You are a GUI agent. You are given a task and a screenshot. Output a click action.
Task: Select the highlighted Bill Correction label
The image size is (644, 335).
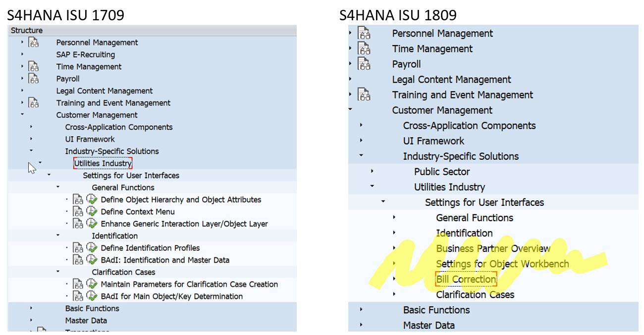coord(466,279)
